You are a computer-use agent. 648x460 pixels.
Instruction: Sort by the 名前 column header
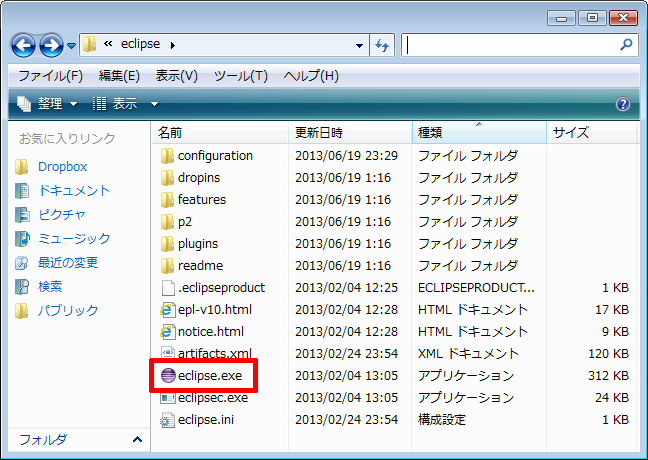point(220,133)
